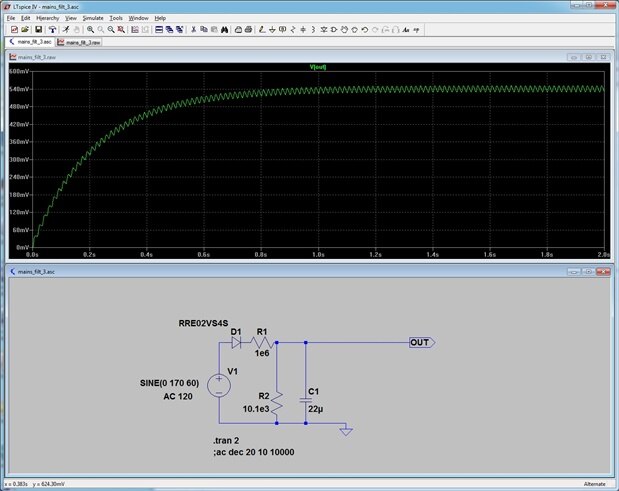Click the V(out) trace label
This screenshot has width=619, height=491.
pos(318,67)
